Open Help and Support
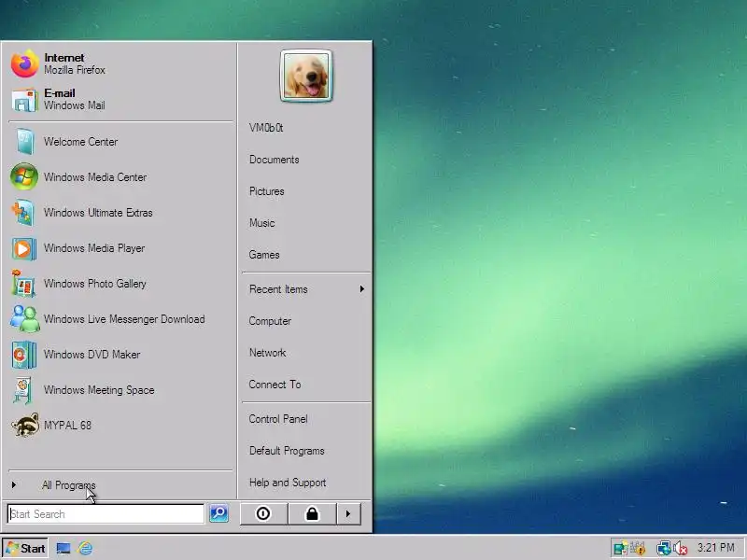The image size is (747, 560). (x=288, y=483)
